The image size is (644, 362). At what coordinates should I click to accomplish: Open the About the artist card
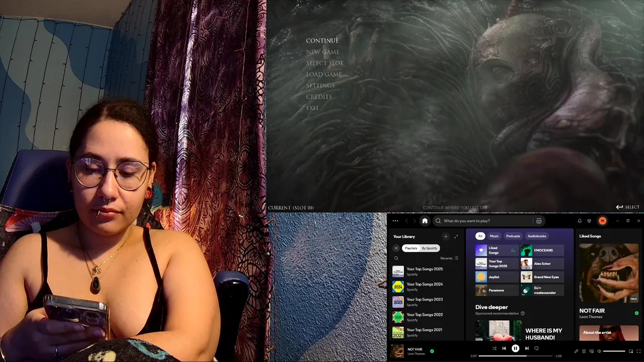(x=609, y=333)
